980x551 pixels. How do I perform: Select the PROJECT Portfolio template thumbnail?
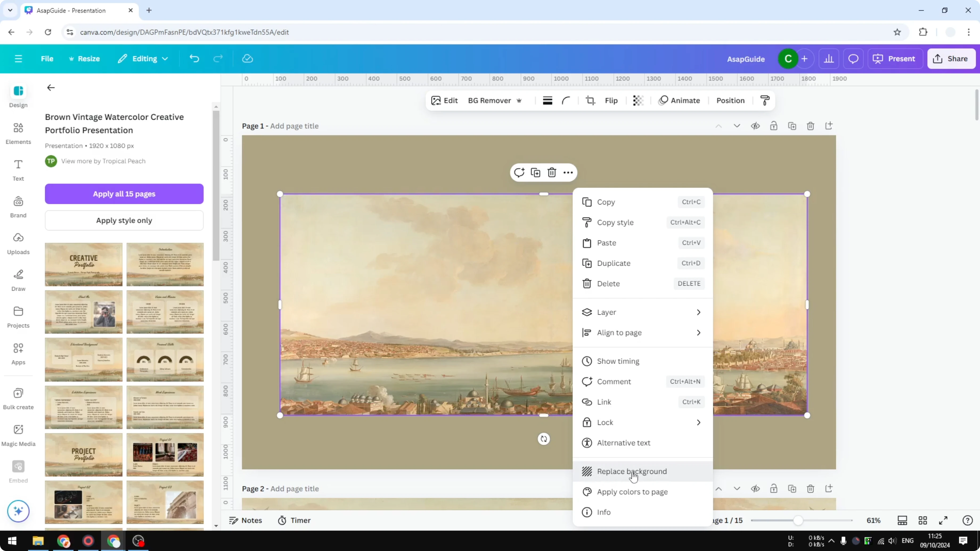coord(83,455)
